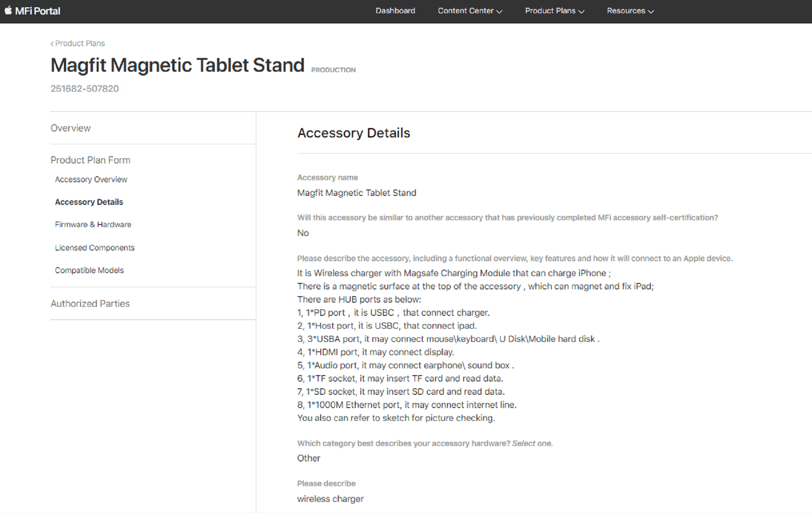
Task: Click the product plan ID 251682-507820
Action: point(84,89)
